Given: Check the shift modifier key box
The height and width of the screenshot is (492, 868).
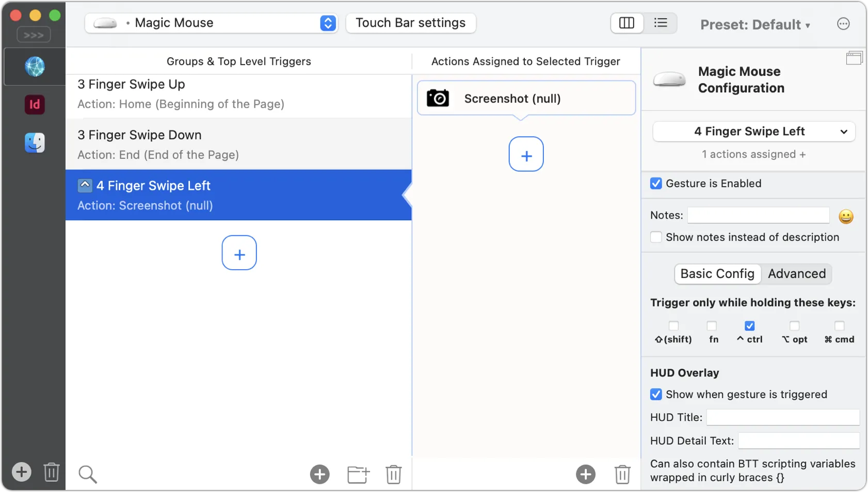Looking at the screenshot, I should (673, 326).
